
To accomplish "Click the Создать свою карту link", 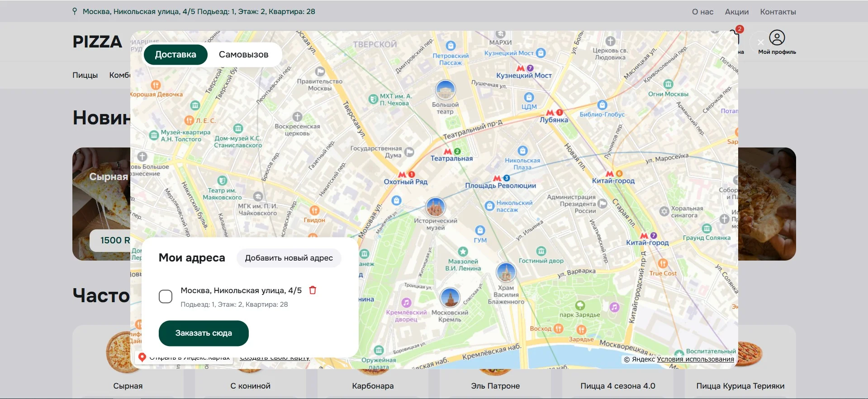I will [275, 357].
